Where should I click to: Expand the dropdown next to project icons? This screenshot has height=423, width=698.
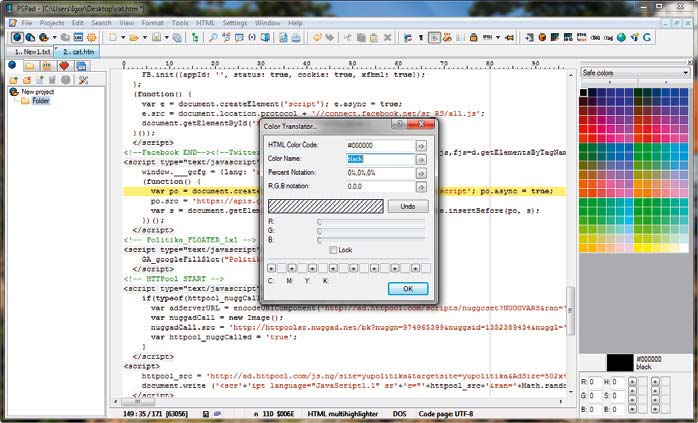[54, 37]
